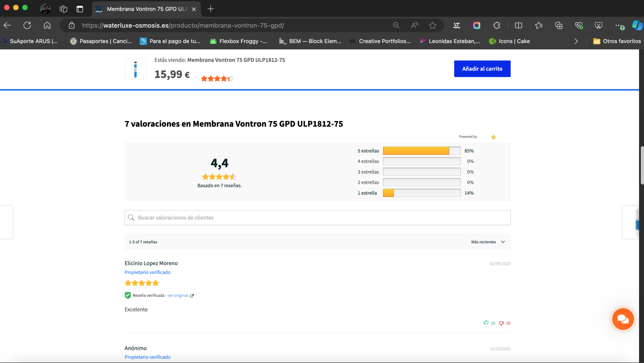The image size is (644, 363).
Task: Open the browser profile avatar
Action: point(45,9)
